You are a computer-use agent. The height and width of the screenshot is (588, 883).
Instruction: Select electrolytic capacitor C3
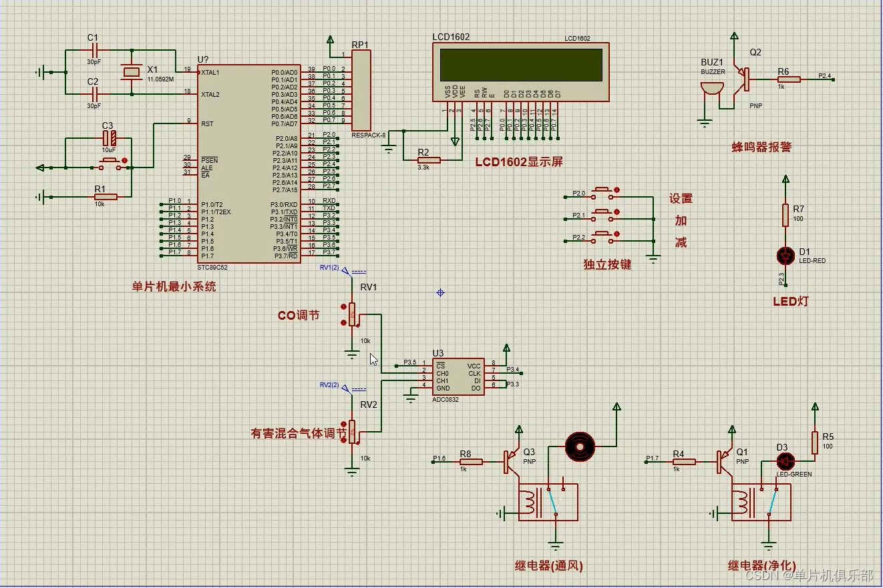coord(109,138)
